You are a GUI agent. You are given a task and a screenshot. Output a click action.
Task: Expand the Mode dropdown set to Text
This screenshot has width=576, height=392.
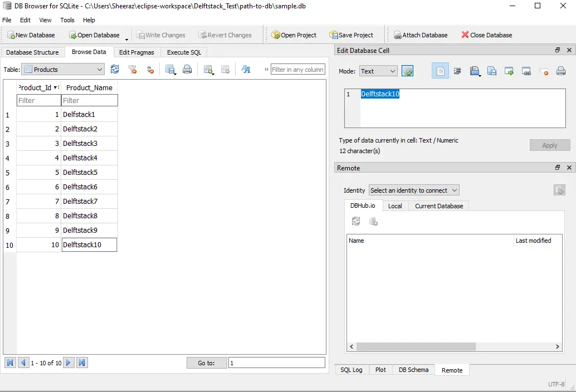point(378,71)
